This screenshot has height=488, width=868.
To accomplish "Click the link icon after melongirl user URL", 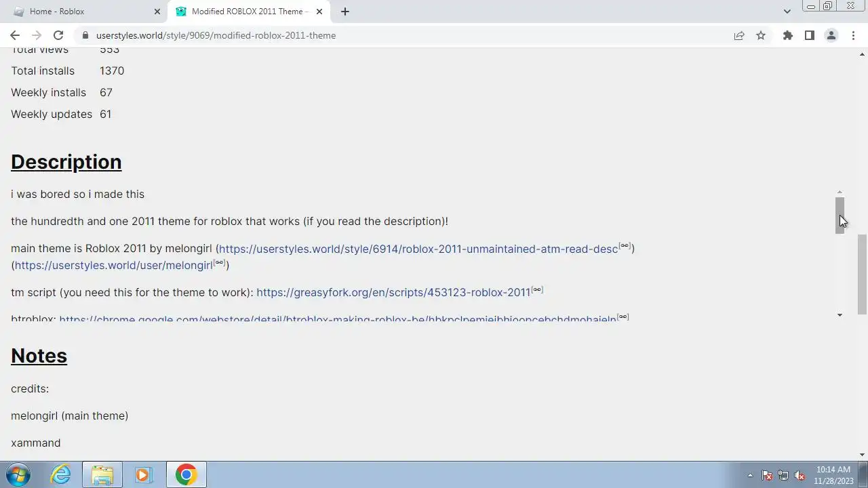I will click(x=219, y=262).
